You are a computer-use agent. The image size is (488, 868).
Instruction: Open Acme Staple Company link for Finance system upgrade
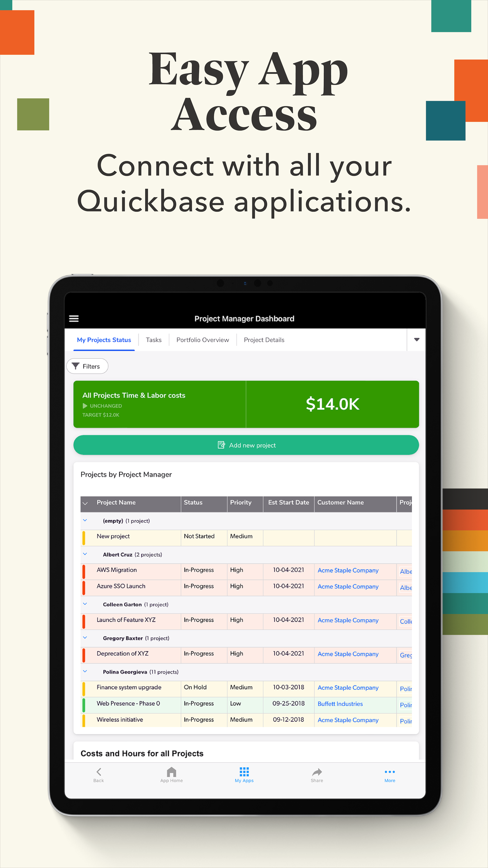pyautogui.click(x=348, y=687)
